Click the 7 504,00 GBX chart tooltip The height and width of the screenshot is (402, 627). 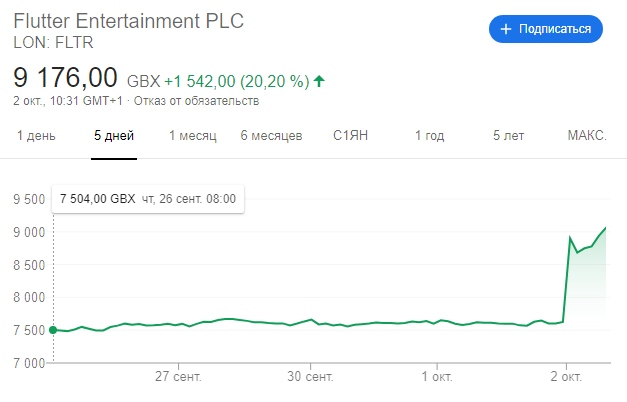point(146,199)
